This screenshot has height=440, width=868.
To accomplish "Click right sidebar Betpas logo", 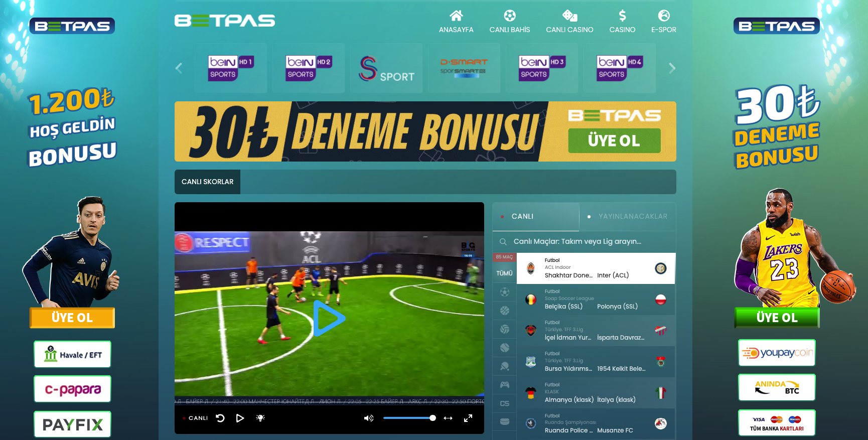I will (777, 26).
